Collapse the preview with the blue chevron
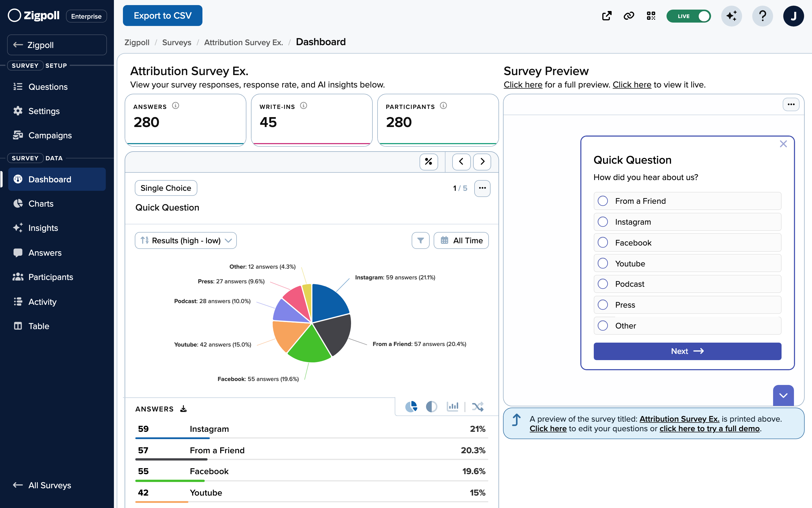 tap(784, 395)
